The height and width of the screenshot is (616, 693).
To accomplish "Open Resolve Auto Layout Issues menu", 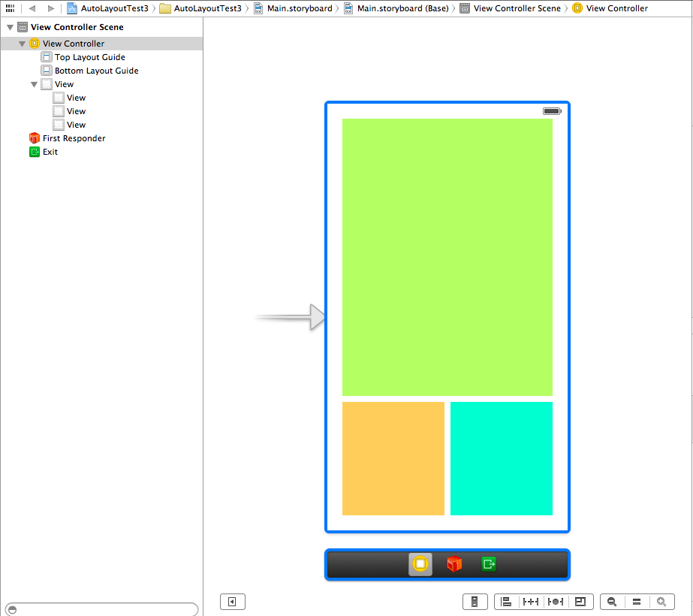I will pyautogui.click(x=556, y=602).
